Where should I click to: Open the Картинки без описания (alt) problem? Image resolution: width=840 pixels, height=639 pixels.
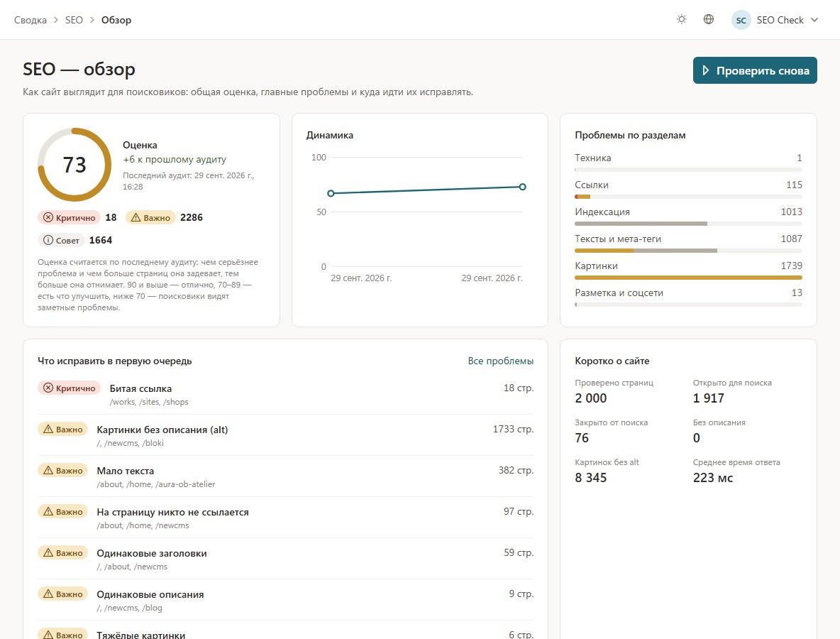click(162, 430)
